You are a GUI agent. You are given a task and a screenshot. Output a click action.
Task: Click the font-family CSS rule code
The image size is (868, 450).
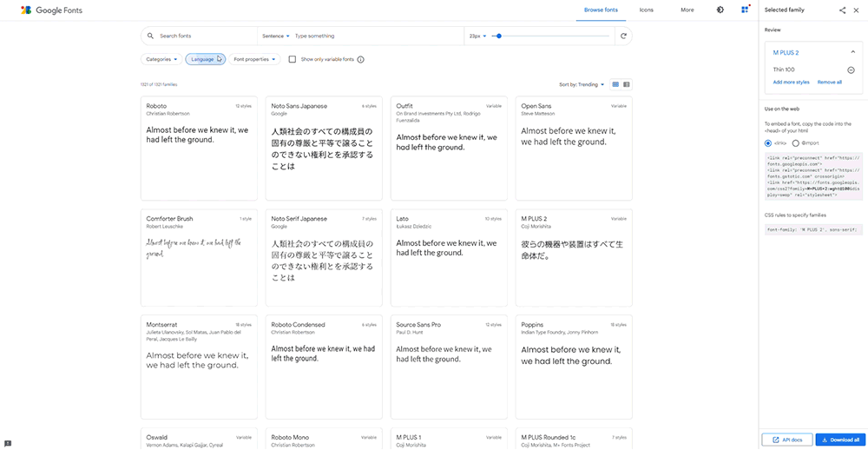pos(813,228)
